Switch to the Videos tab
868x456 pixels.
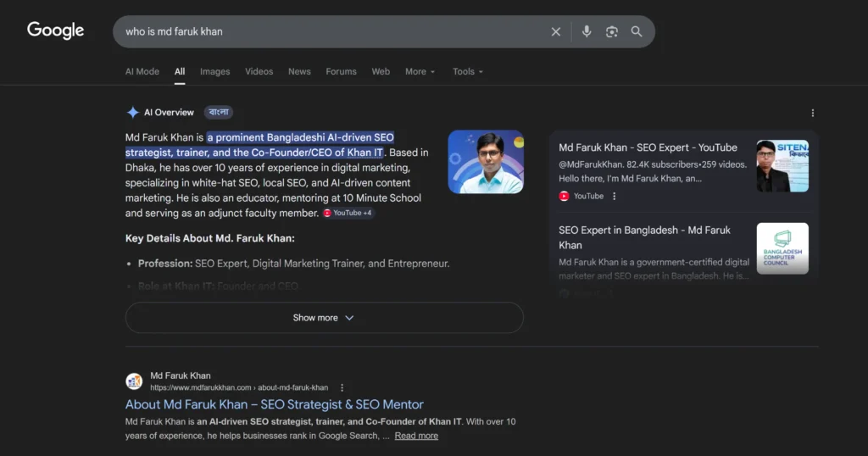(259, 71)
